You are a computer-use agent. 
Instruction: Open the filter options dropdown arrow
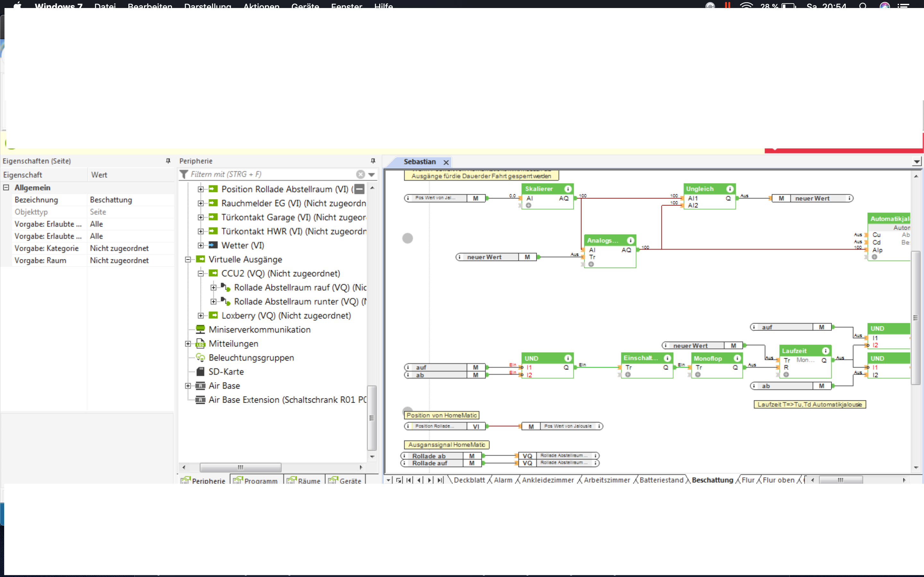pos(372,175)
